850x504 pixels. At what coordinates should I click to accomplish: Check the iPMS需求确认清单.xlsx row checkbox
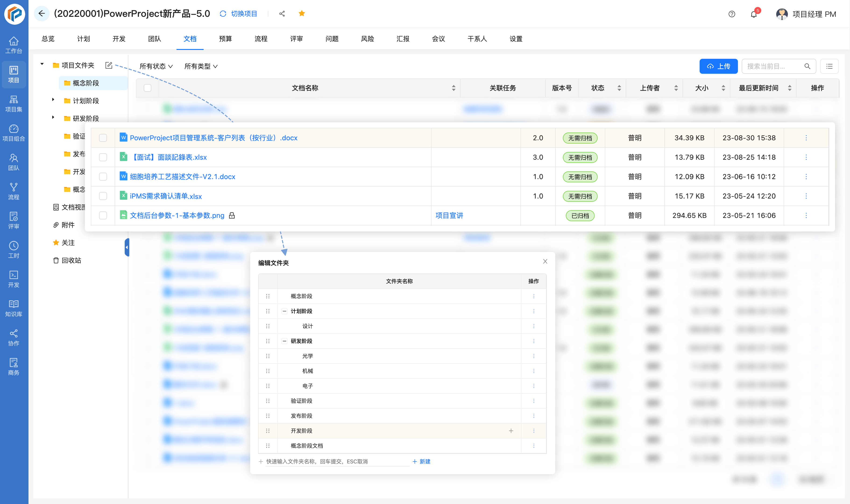[103, 196]
